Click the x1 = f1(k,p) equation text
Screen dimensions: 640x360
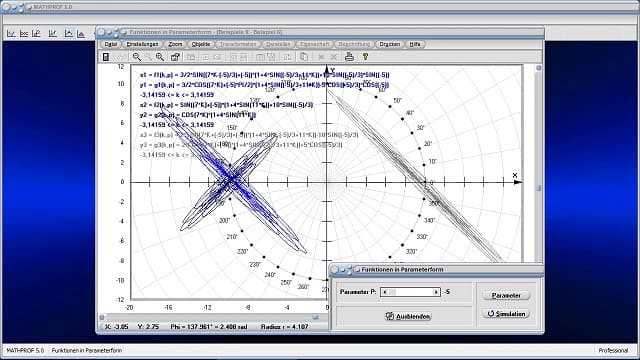[x=265, y=75]
